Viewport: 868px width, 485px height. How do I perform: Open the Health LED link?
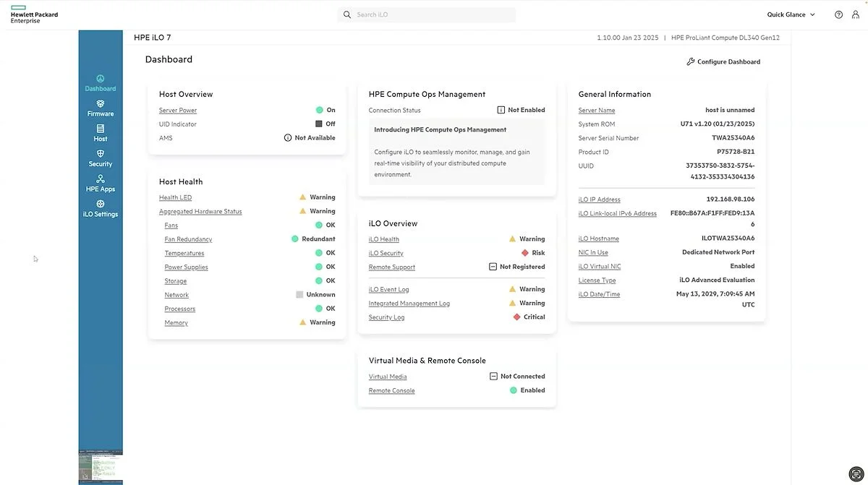pyautogui.click(x=175, y=197)
